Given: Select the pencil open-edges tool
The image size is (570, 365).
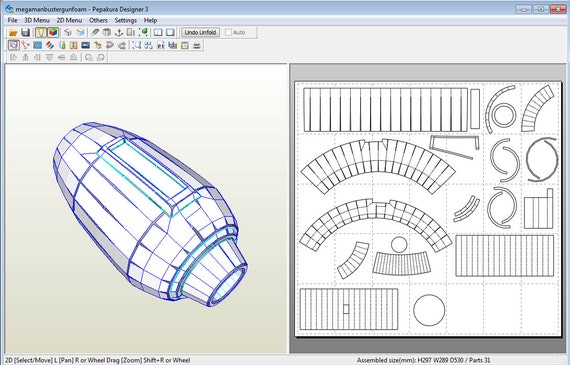Looking at the screenshot, I should tap(95, 32).
